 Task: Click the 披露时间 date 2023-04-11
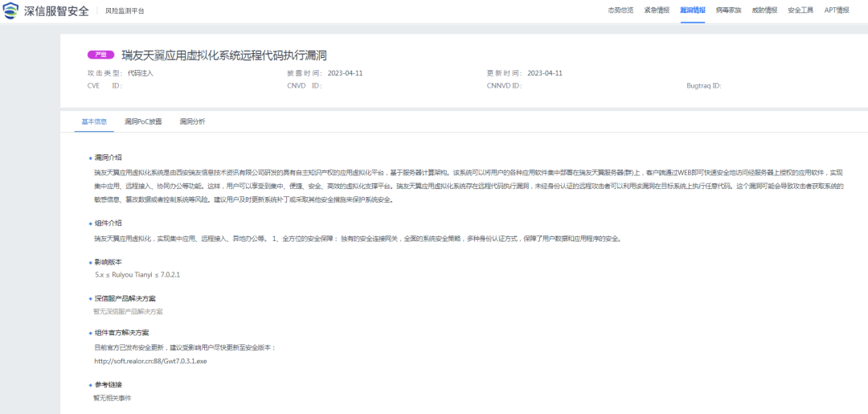(x=346, y=73)
